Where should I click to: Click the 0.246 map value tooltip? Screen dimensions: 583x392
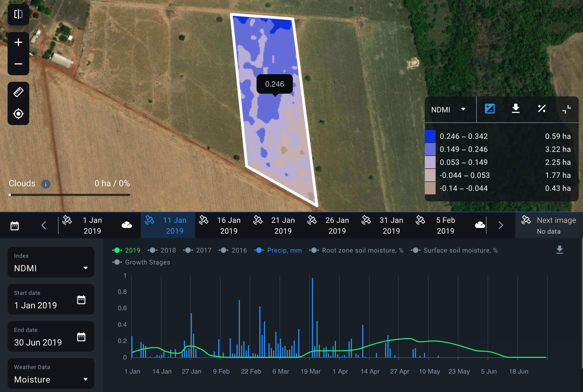pos(274,84)
